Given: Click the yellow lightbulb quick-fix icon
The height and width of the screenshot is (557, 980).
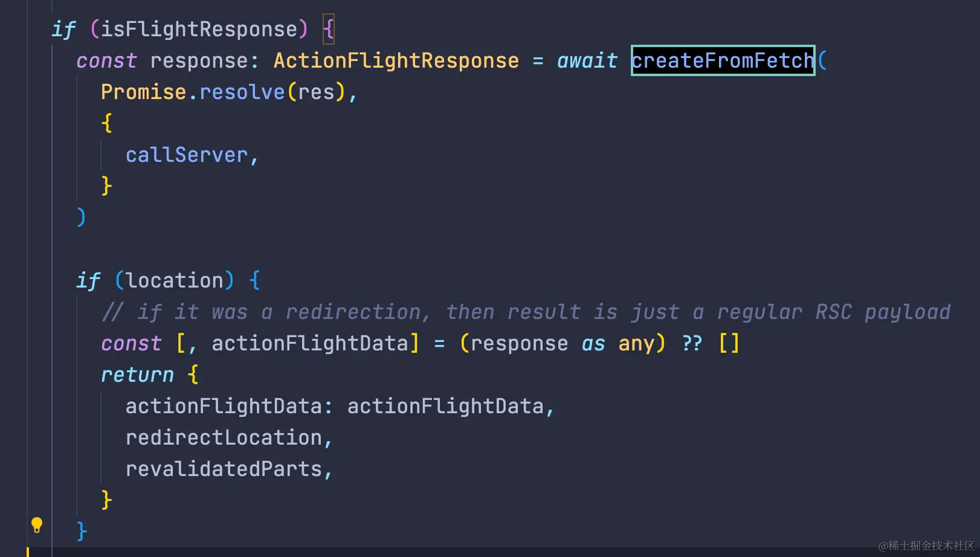Looking at the screenshot, I should pos(37,525).
